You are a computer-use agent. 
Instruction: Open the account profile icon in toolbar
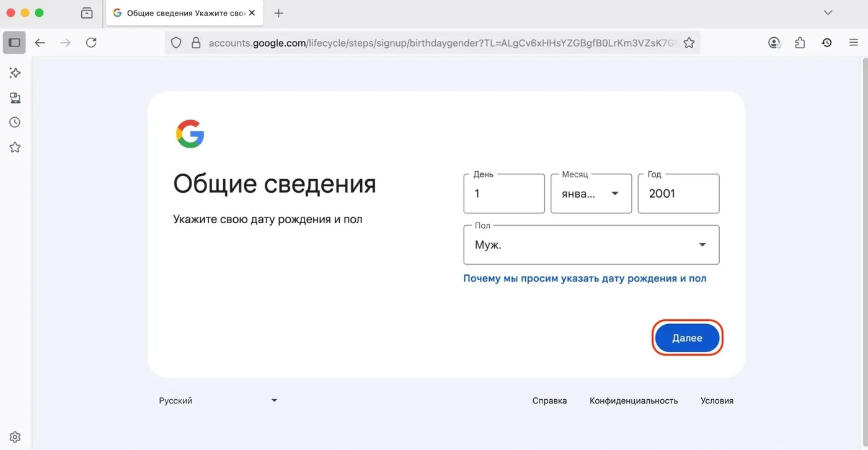coord(774,43)
